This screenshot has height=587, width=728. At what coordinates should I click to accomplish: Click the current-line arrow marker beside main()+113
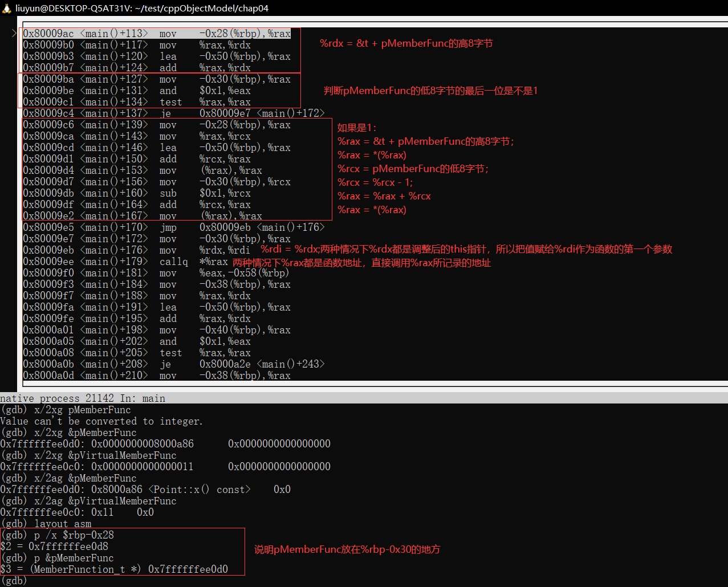click(14, 34)
